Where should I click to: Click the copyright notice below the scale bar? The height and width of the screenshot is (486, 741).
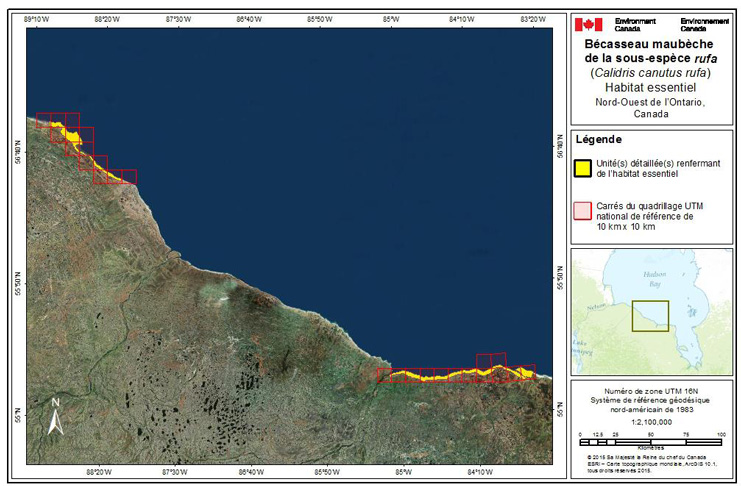pyautogui.click(x=650, y=465)
